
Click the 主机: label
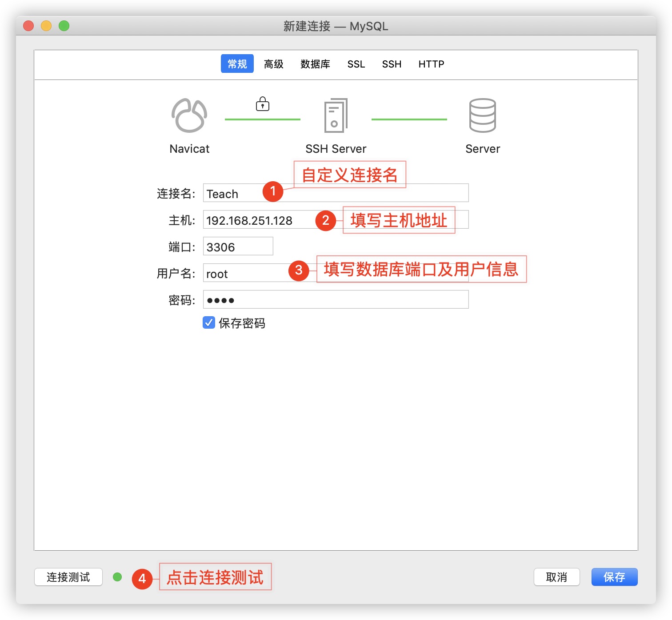pos(182,220)
